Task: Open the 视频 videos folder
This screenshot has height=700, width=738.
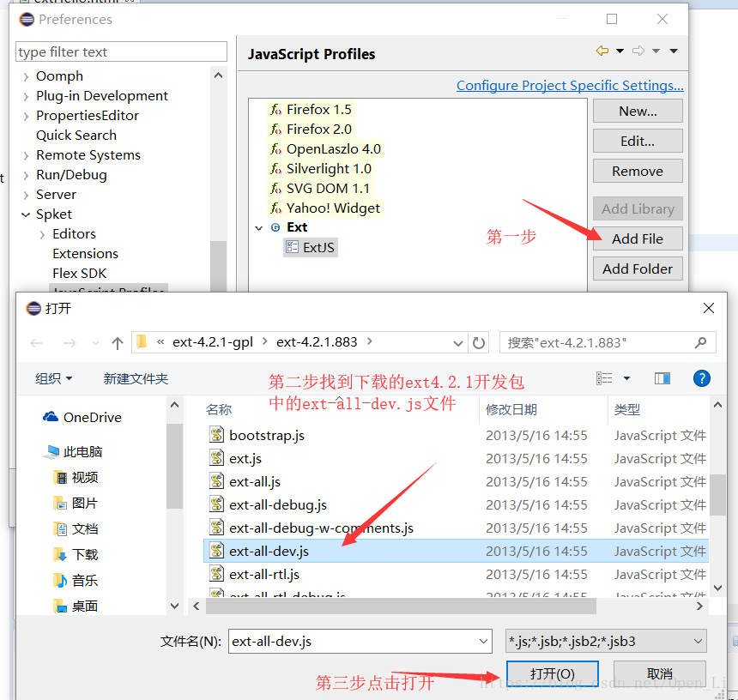Action: 76,478
